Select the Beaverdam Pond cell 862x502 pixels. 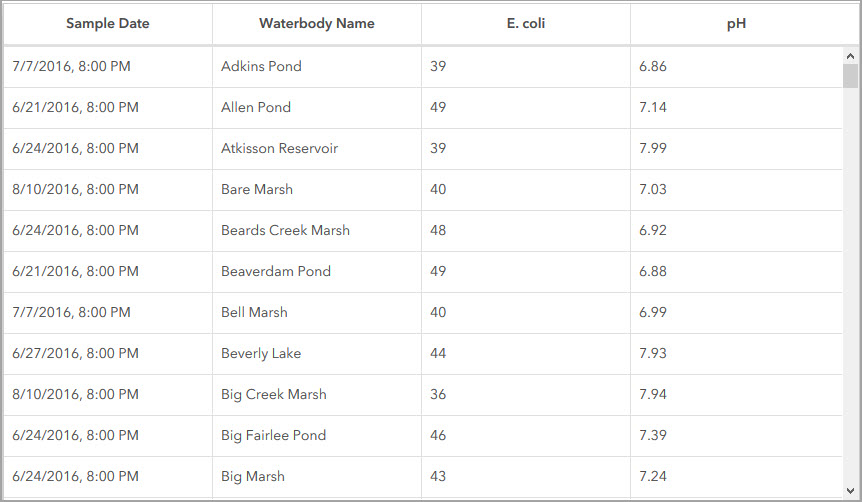click(276, 272)
